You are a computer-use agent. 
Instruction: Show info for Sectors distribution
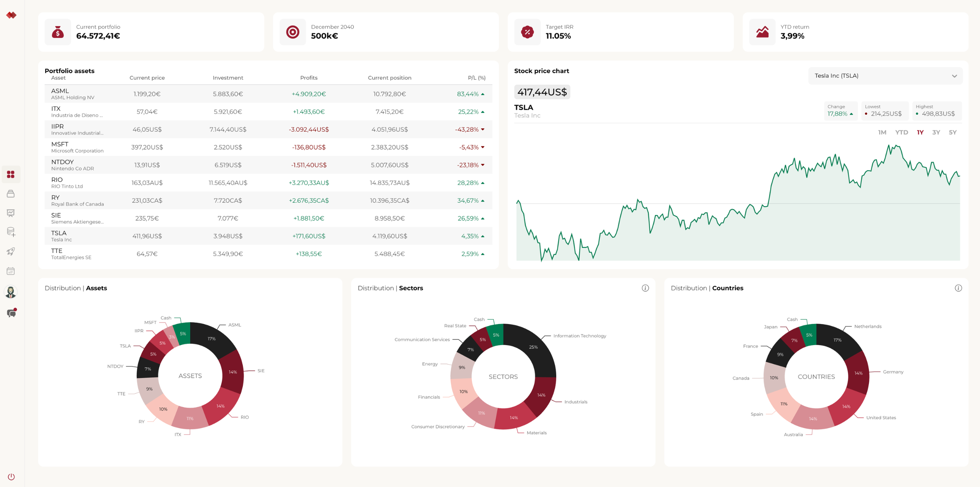click(x=645, y=288)
